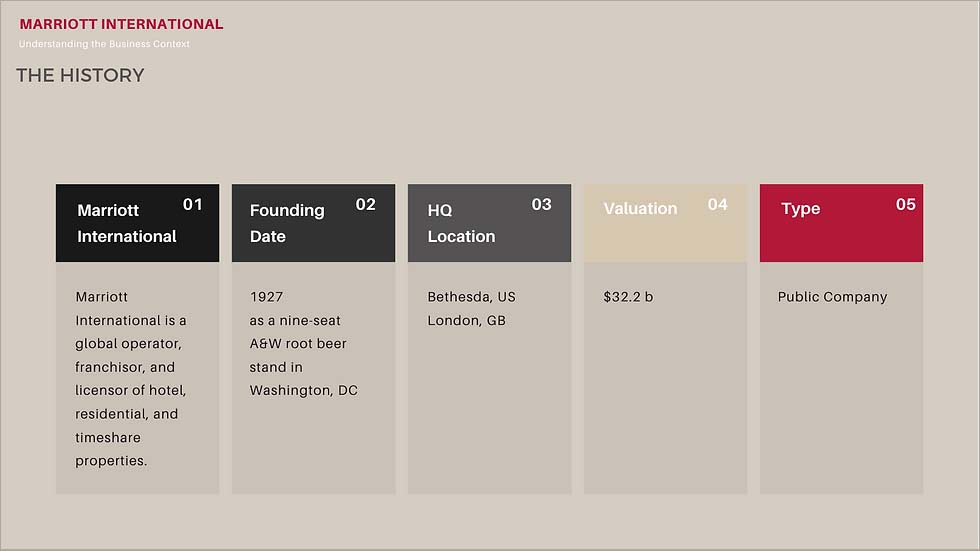Click the 02 card number
Image resolution: width=980 pixels, height=551 pixels.
pos(366,204)
